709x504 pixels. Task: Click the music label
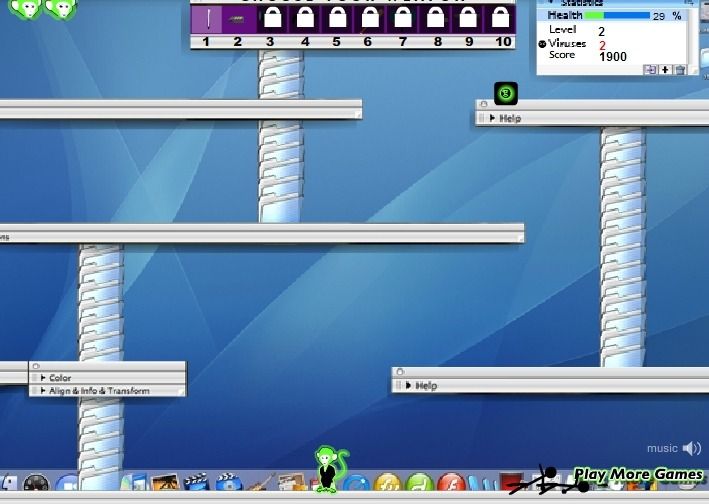pos(662,448)
